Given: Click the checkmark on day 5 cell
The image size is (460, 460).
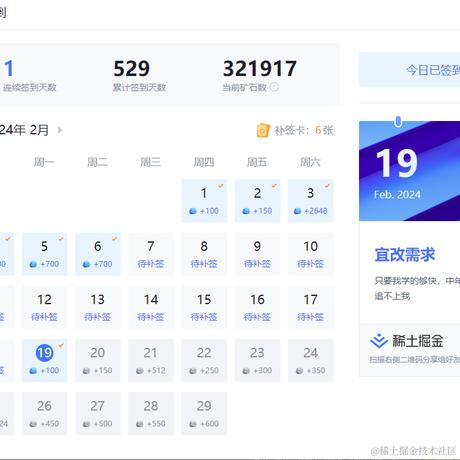Looking at the screenshot, I should pos(61,239).
